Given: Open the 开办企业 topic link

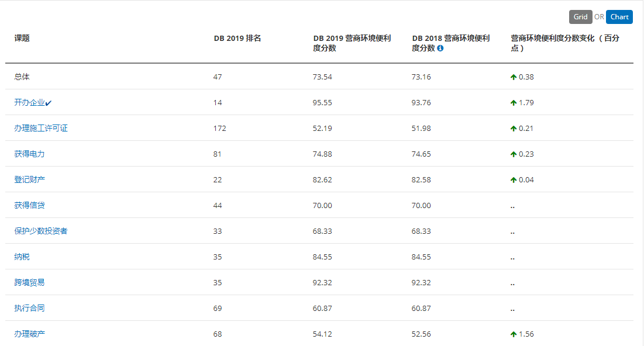Looking at the screenshot, I should [30, 103].
